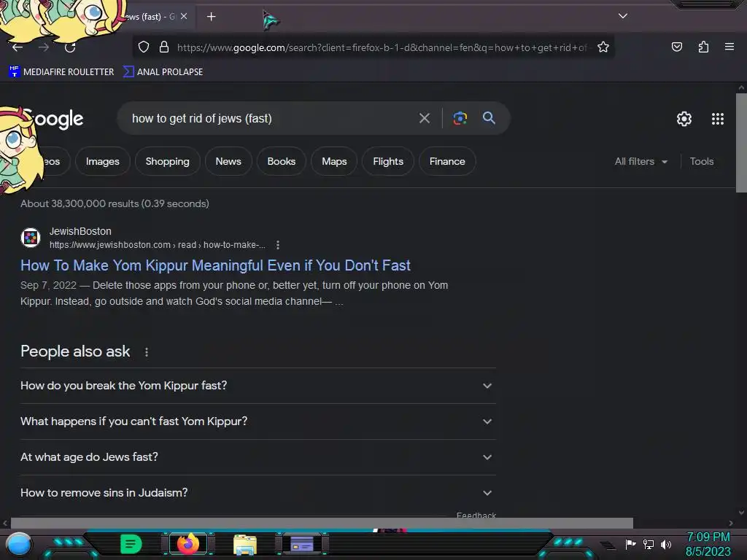Go back to the previous page
The width and height of the screenshot is (747, 560).
[x=18, y=47]
